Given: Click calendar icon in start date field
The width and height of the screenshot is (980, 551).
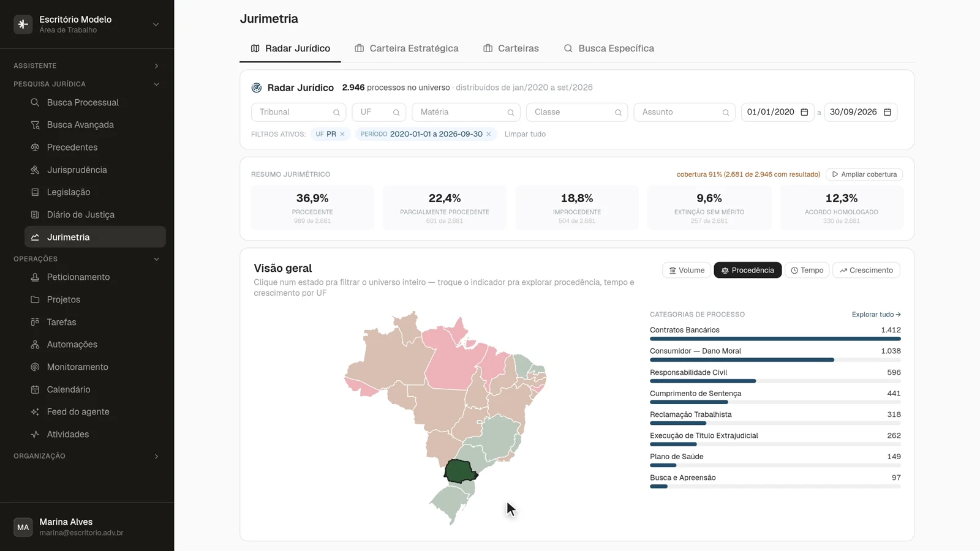Looking at the screenshot, I should pyautogui.click(x=804, y=112).
